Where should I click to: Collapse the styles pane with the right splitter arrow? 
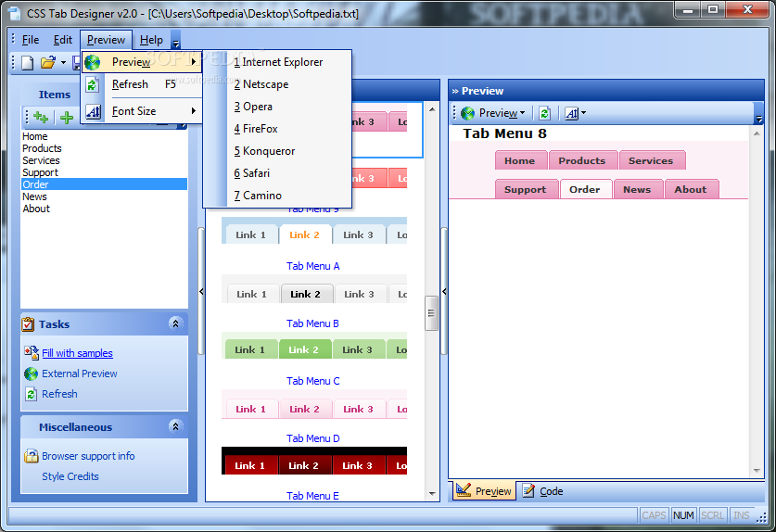pyautogui.click(x=444, y=291)
